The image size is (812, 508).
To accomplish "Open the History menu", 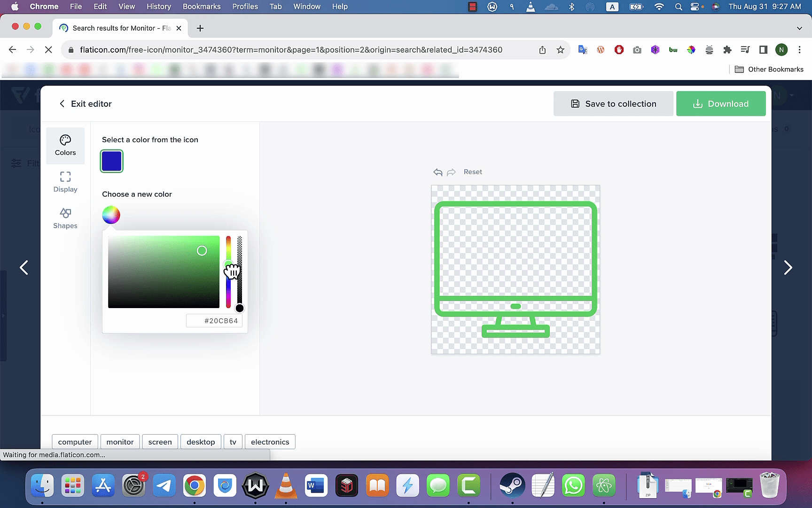I will click(x=158, y=7).
